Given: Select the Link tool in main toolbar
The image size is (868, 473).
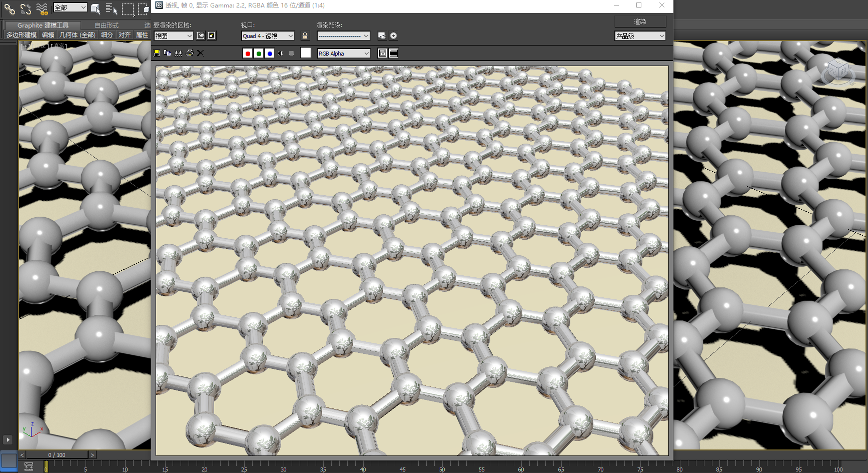Looking at the screenshot, I should [10, 9].
